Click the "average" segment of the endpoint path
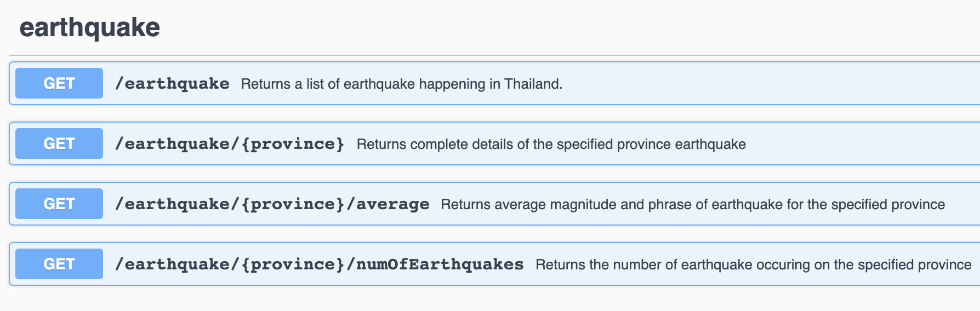 tap(393, 204)
